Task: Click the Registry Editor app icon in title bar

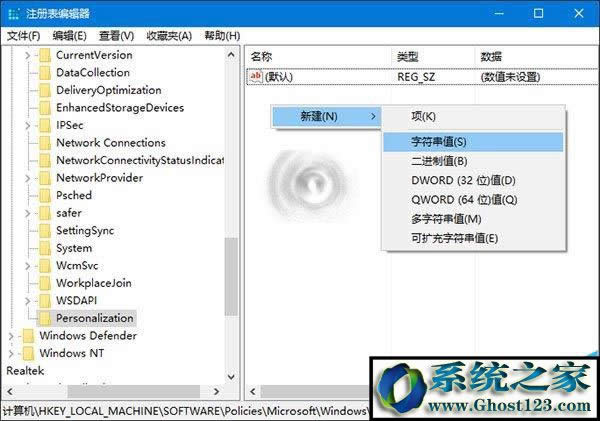Action: pos(12,13)
